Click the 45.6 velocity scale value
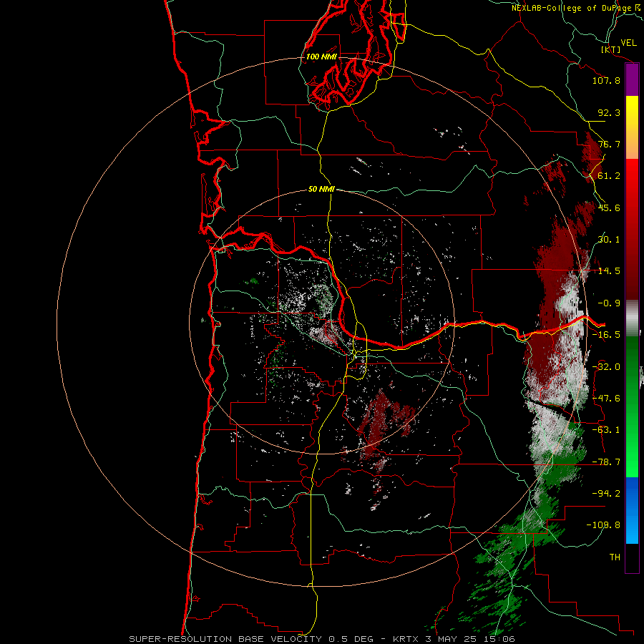 [x=609, y=208]
